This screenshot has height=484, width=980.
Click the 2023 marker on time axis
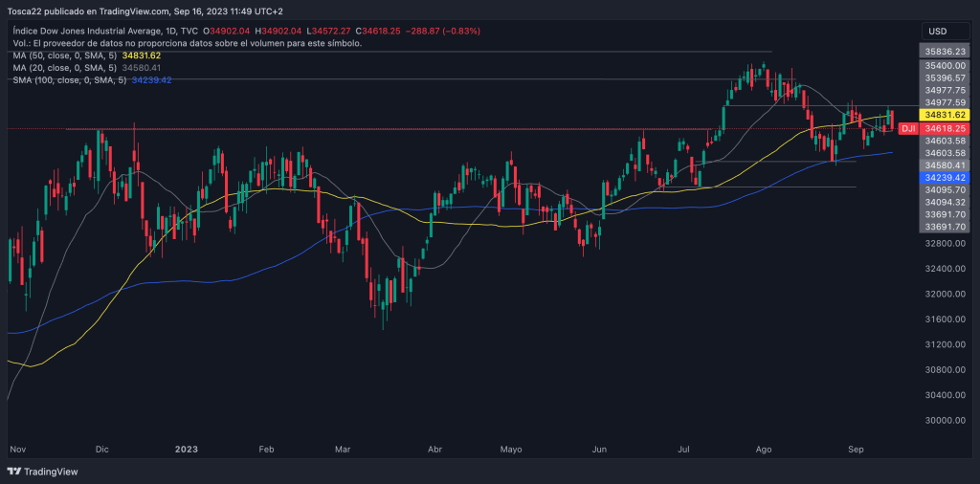tap(185, 448)
